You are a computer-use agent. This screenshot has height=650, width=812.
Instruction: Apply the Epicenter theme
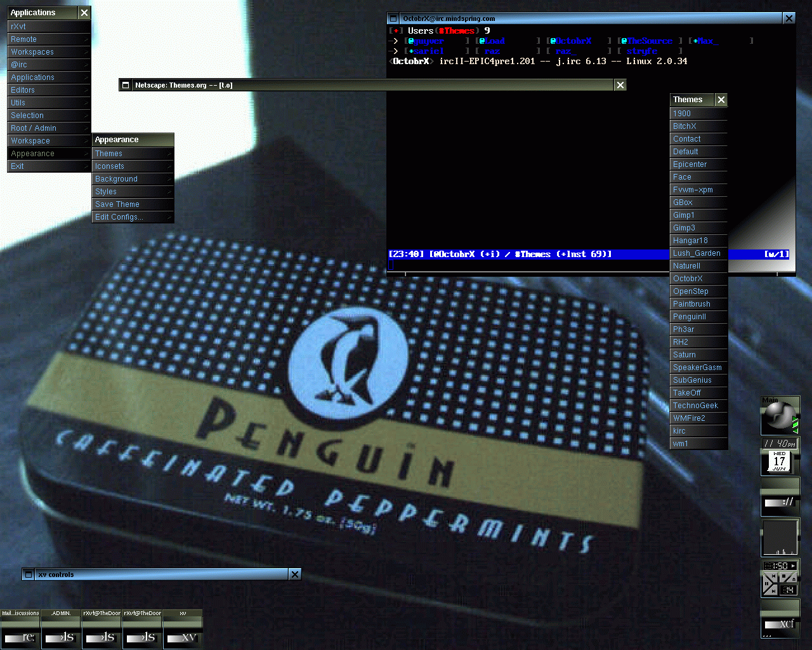coord(698,164)
